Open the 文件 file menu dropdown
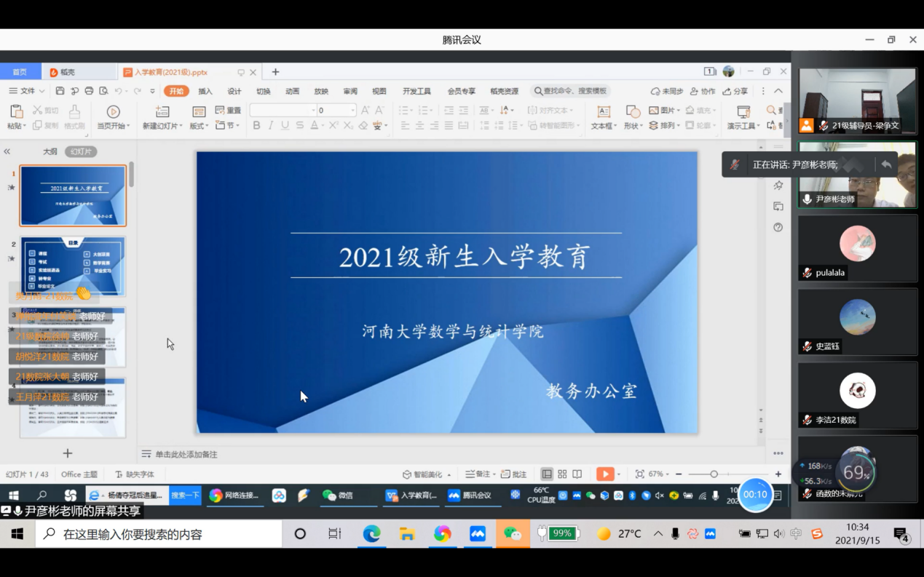 [27, 91]
